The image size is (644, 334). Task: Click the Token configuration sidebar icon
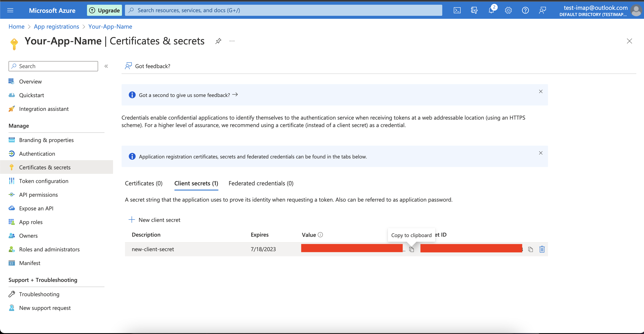12,181
